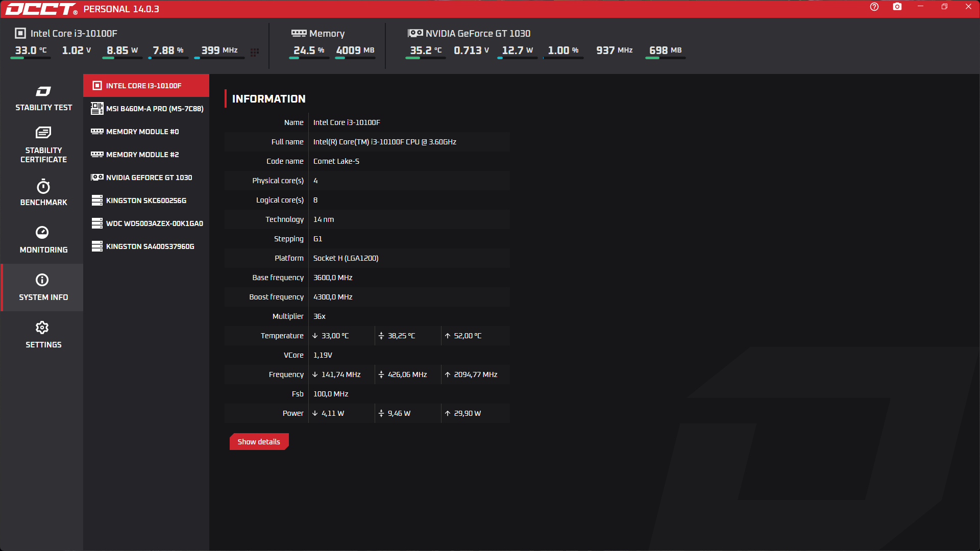The height and width of the screenshot is (551, 980).
Task: Click the Boost frequency value 4300,0 MHz
Action: tap(333, 297)
